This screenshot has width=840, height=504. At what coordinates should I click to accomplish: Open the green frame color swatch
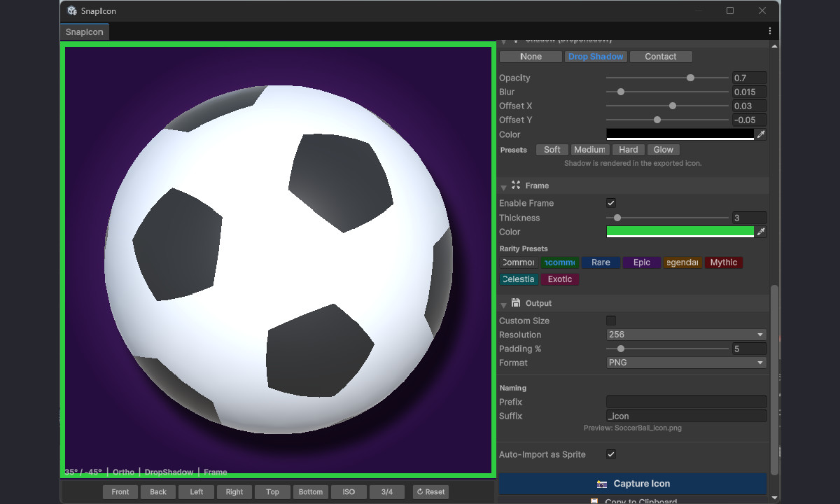(x=680, y=232)
